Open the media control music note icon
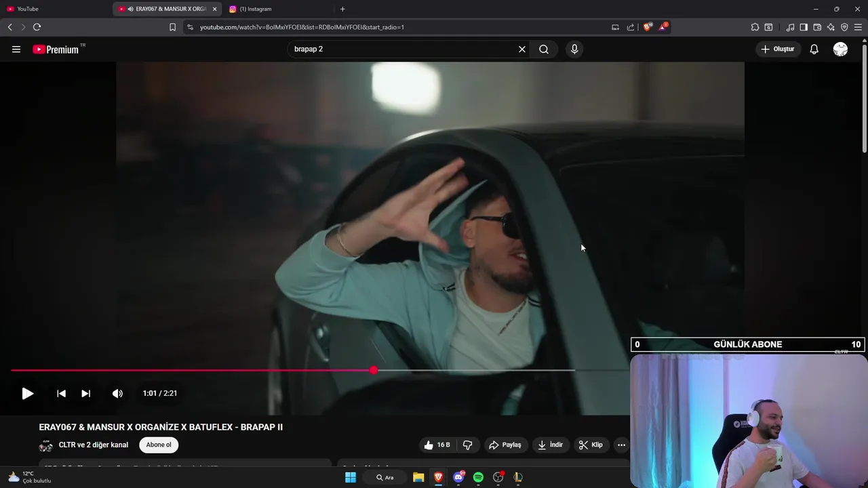 click(x=790, y=27)
